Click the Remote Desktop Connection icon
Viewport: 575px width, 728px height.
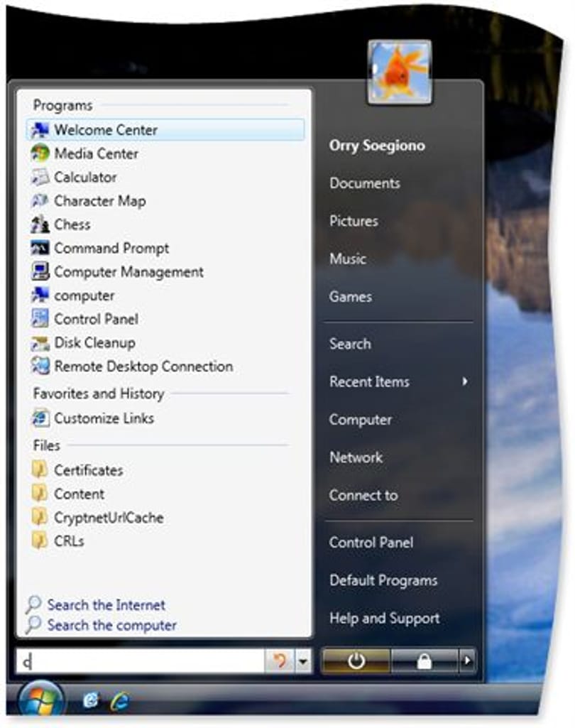coord(40,366)
